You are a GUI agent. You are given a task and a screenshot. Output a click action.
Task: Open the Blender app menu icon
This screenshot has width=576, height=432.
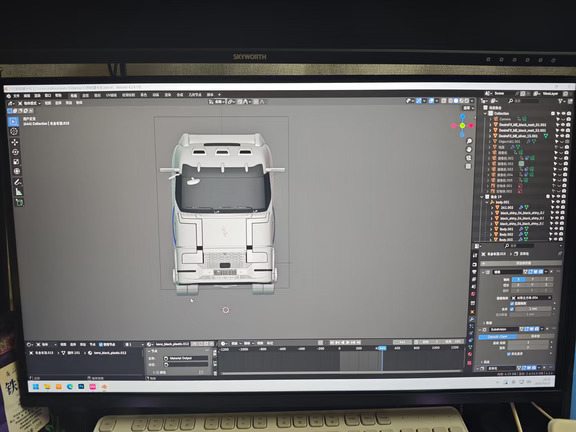(9, 96)
